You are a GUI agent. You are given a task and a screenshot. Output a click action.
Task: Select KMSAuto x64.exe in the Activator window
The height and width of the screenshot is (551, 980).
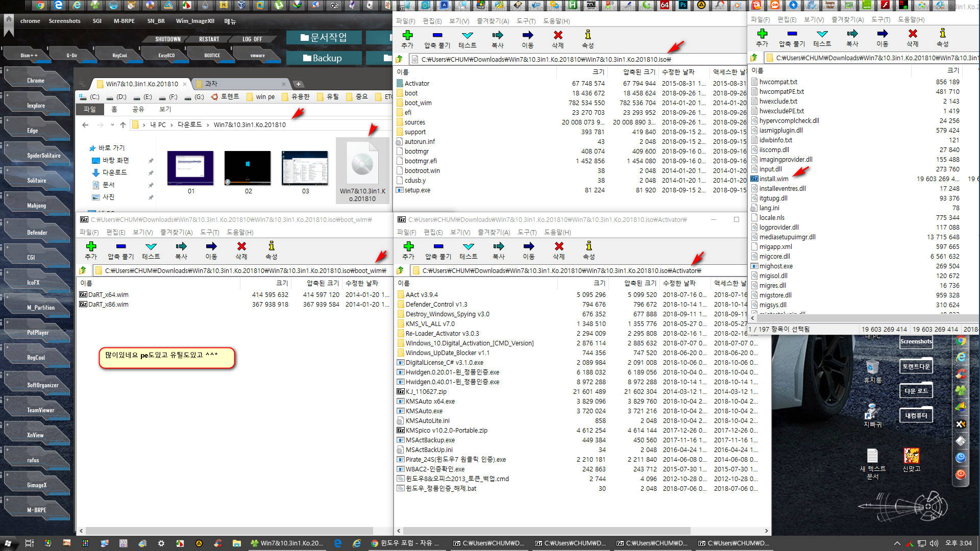click(x=430, y=402)
